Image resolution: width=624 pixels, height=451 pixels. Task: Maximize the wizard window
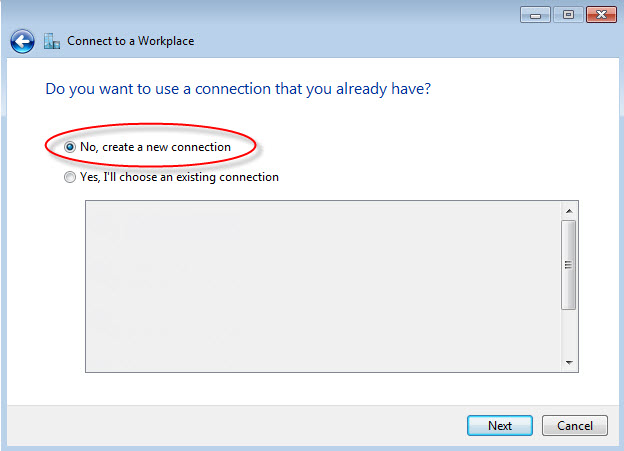568,15
